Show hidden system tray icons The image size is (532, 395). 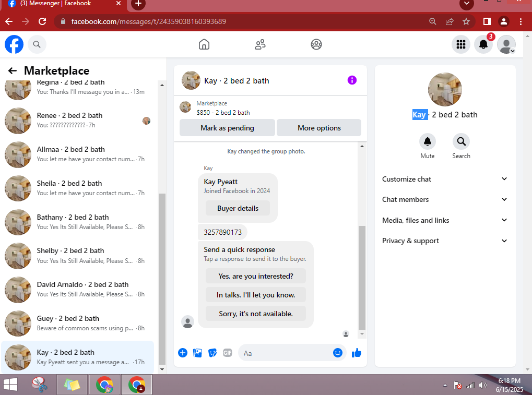coord(445,385)
